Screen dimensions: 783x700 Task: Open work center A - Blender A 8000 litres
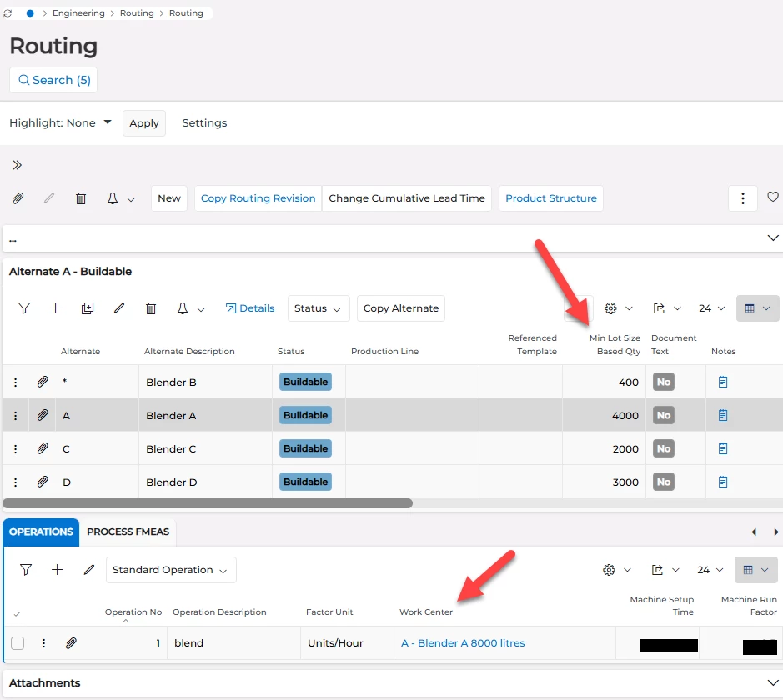point(463,643)
